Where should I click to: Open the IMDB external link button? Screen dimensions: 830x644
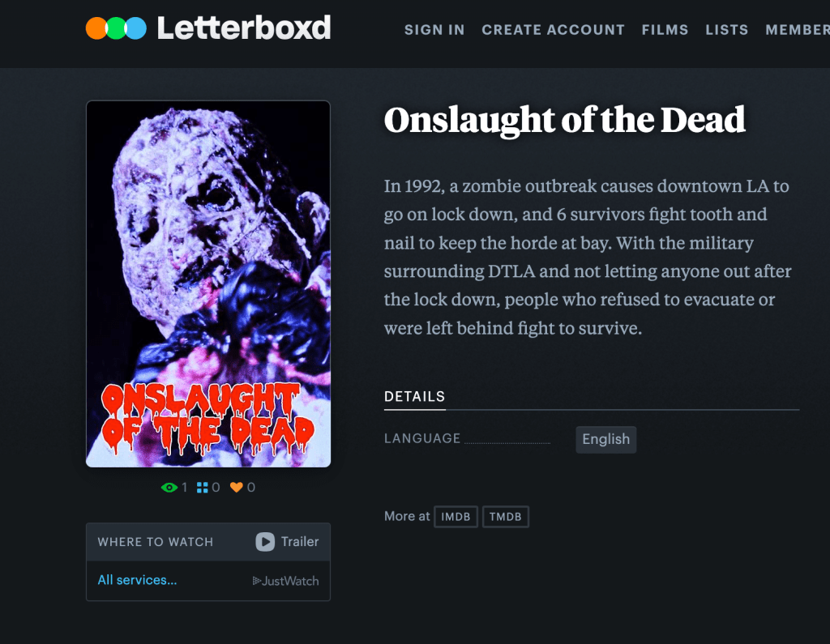pos(456,517)
